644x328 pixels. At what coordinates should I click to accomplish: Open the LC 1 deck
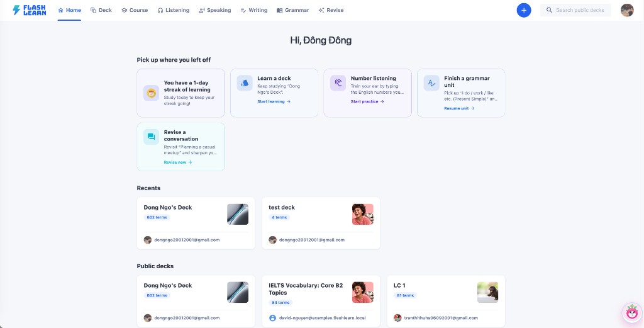[x=446, y=302]
